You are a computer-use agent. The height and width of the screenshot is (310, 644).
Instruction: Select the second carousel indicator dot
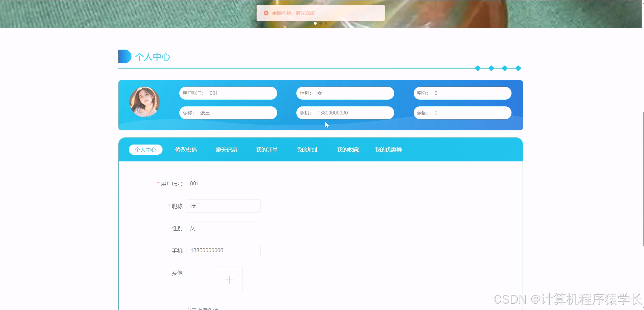pos(320,23)
